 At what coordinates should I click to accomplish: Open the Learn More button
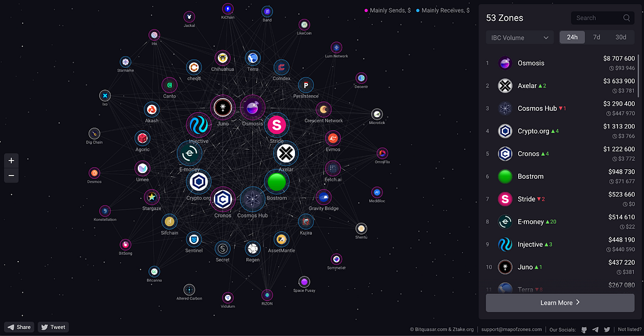point(560,303)
